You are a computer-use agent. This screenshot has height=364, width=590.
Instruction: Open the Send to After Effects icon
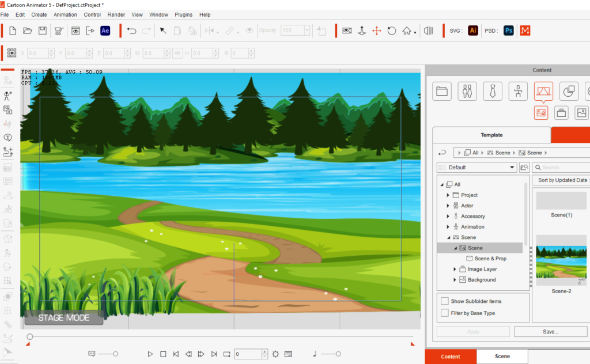(105, 31)
